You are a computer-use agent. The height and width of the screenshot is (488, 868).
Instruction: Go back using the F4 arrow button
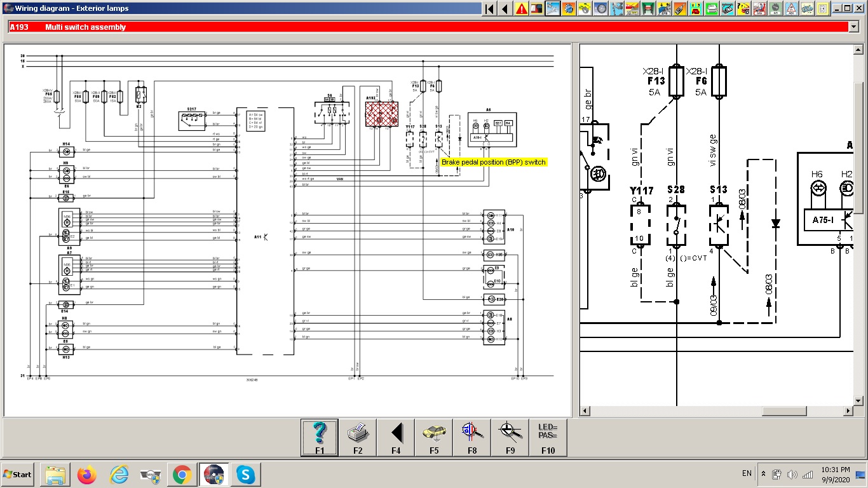click(396, 437)
